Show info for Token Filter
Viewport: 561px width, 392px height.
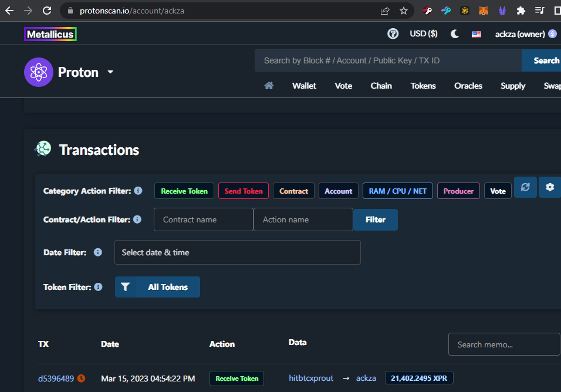coord(98,287)
